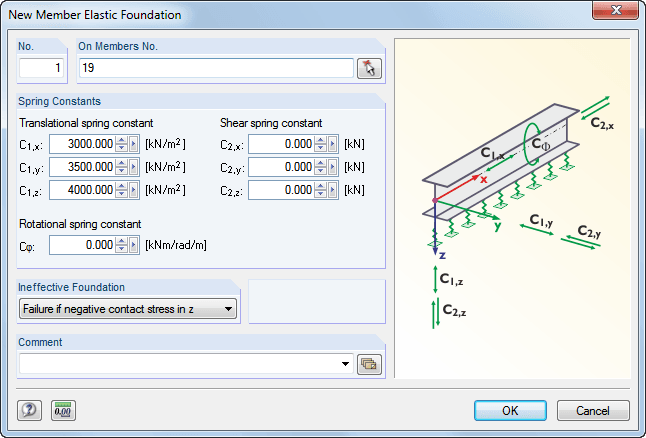Click the beam foundation diagram preview

click(x=512, y=208)
